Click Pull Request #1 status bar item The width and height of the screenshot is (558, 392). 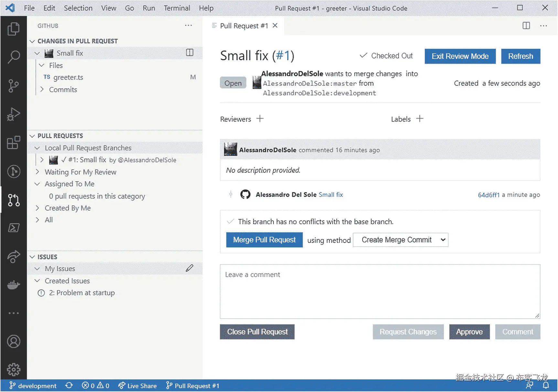point(193,386)
